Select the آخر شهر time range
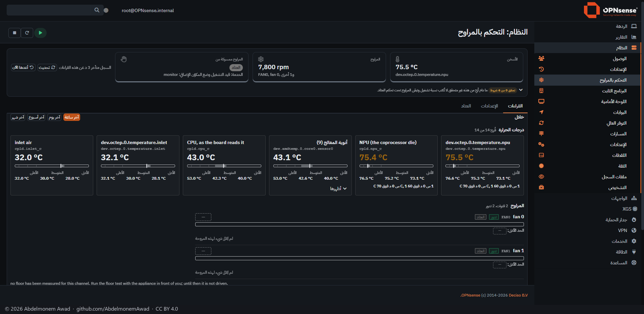 [18, 117]
